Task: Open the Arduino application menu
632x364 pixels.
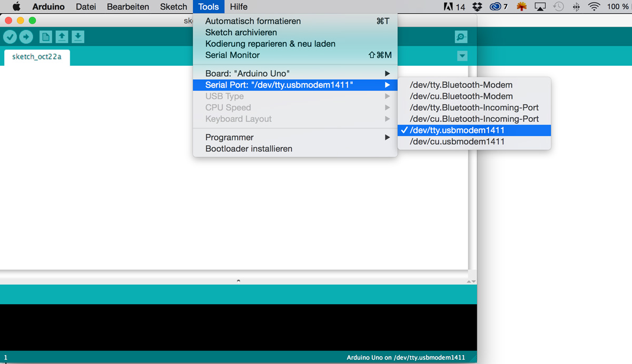Action: tap(48, 7)
